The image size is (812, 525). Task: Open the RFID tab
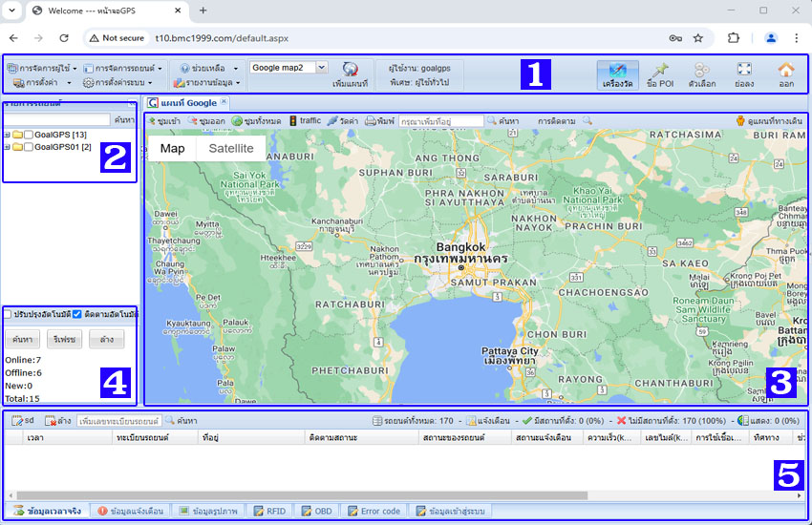[269, 511]
